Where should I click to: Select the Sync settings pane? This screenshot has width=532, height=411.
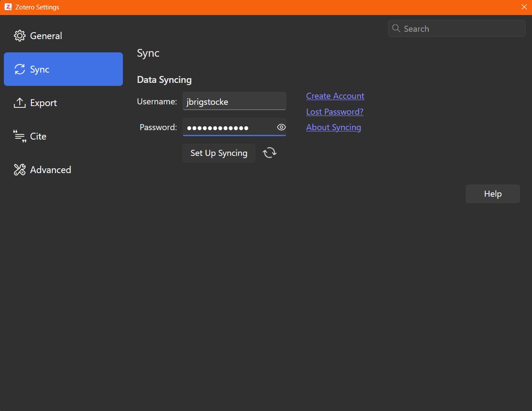(63, 69)
